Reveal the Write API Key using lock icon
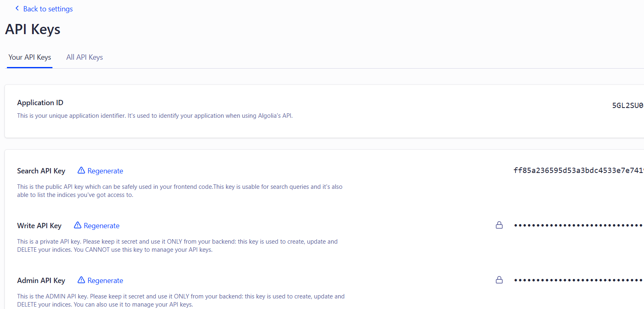Viewport: 644px width, 309px height. point(499,225)
